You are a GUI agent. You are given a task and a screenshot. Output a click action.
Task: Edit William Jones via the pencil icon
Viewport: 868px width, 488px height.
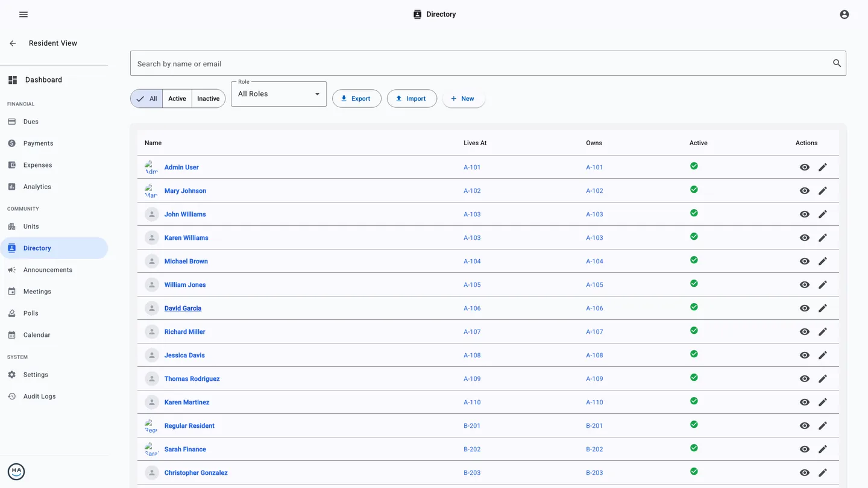[x=823, y=285]
